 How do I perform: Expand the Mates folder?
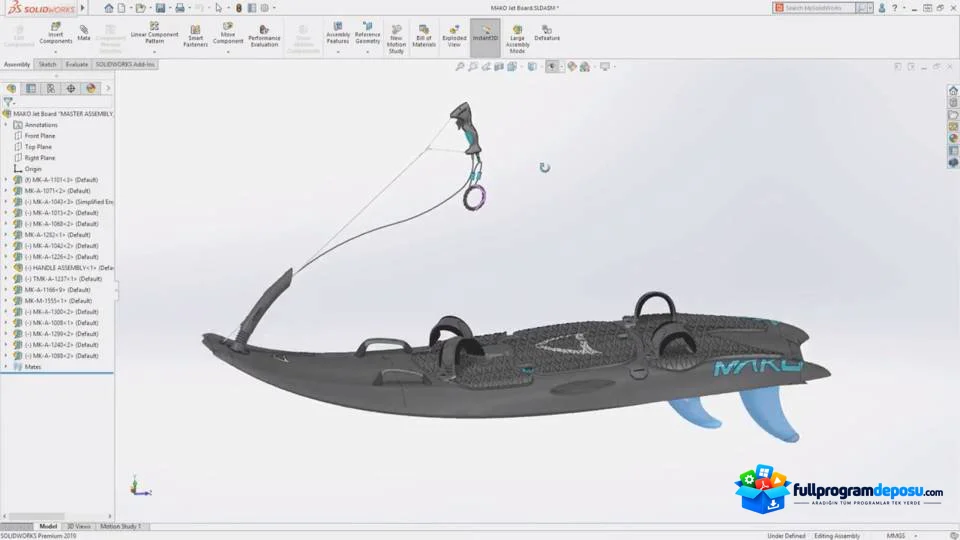tap(6, 367)
